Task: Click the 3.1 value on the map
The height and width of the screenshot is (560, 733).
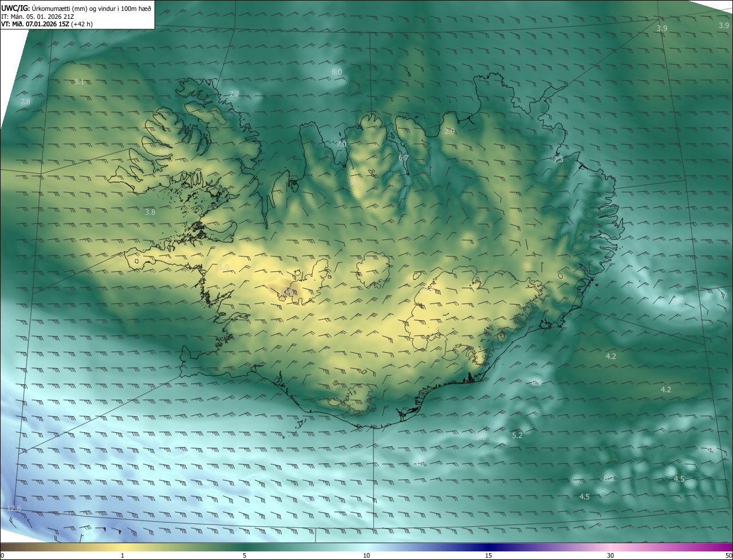Action: tap(79, 82)
